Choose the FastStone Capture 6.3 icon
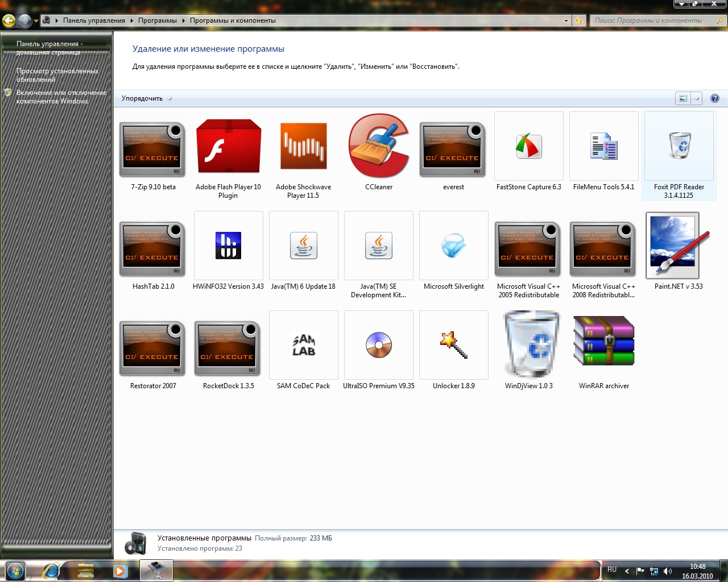728x582 pixels. click(528, 147)
